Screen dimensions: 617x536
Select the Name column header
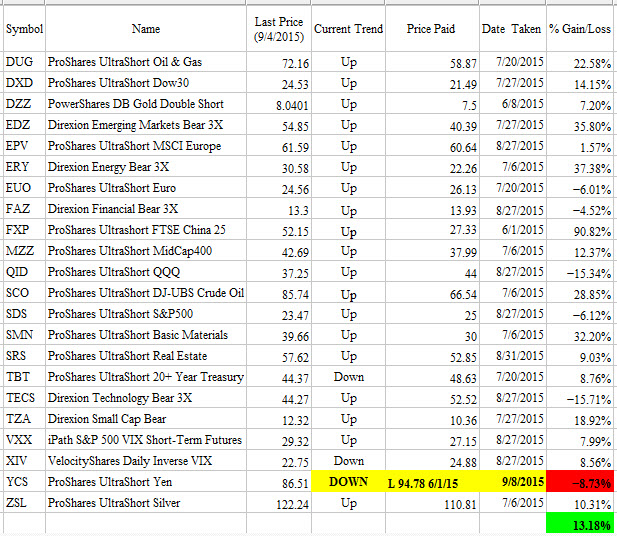point(146,28)
